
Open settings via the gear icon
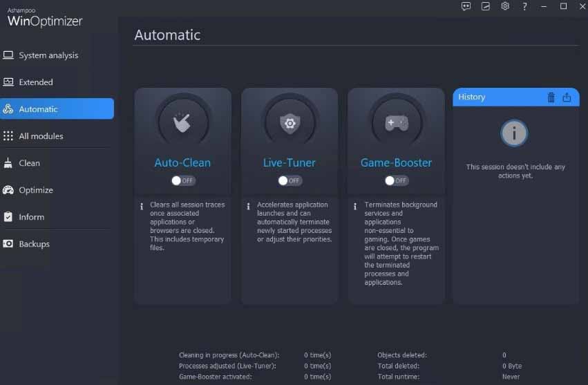pos(505,6)
